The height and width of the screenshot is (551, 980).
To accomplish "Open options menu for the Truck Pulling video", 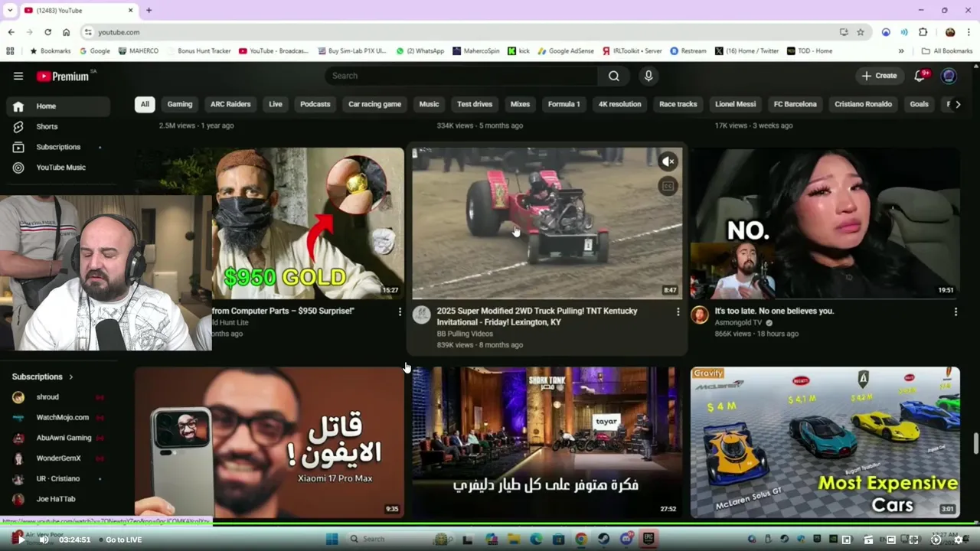I will tap(678, 311).
